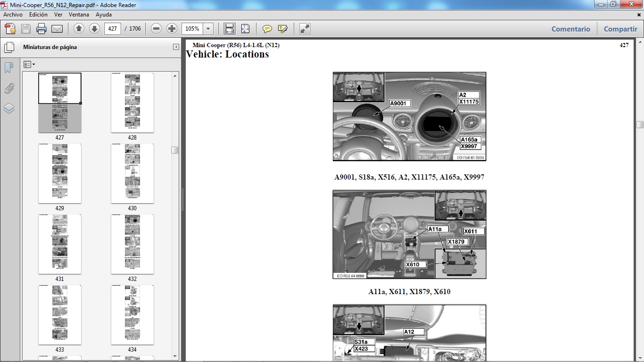Click the Create PDF online icon
The width and height of the screenshot is (644, 362).
[x=10, y=29]
